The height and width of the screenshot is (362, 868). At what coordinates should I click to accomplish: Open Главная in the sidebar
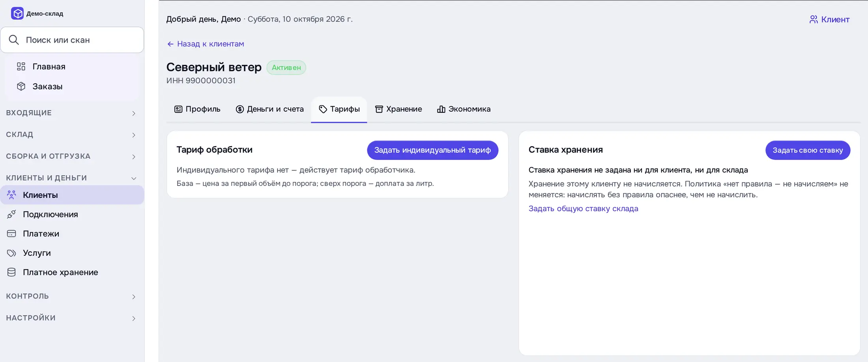pos(72,66)
